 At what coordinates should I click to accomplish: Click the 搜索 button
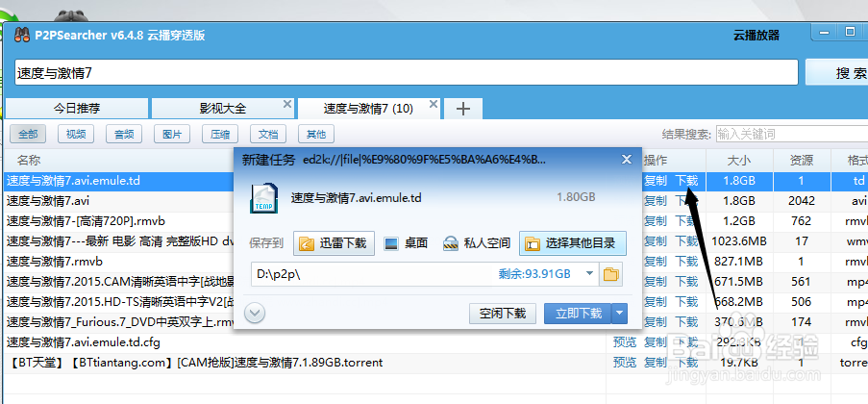[x=837, y=72]
